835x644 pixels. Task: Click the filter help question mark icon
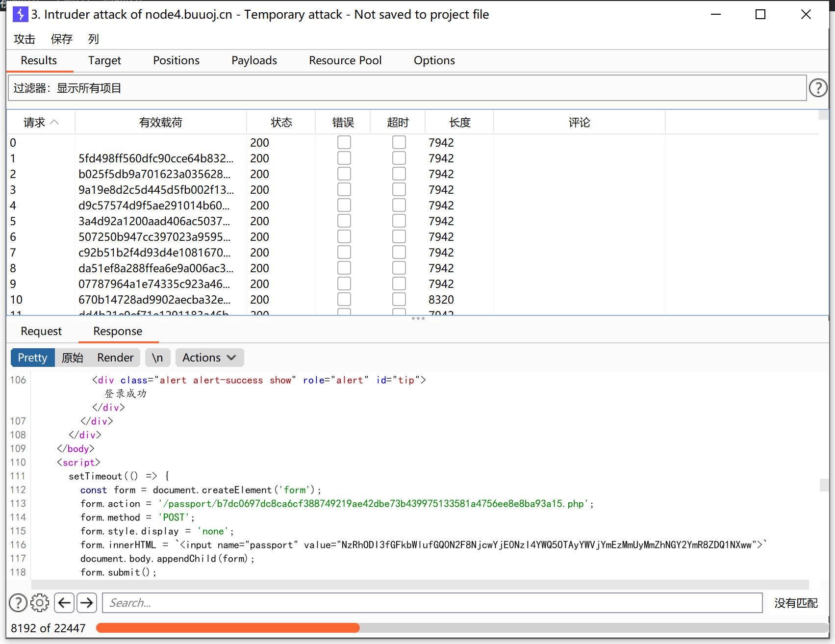(x=818, y=88)
